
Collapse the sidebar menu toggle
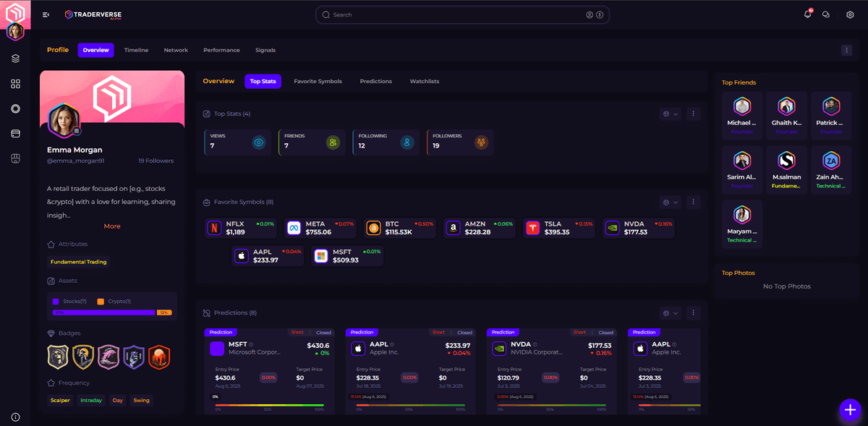(46, 14)
